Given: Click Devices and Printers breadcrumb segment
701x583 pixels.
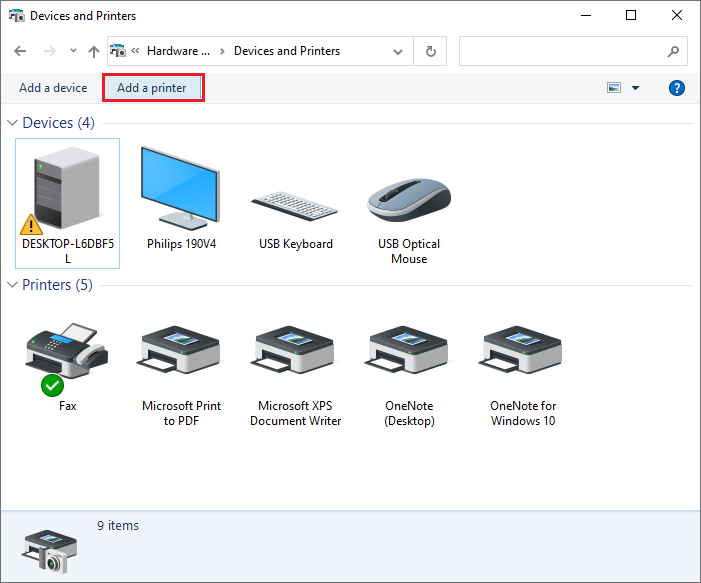Looking at the screenshot, I should pos(287,51).
